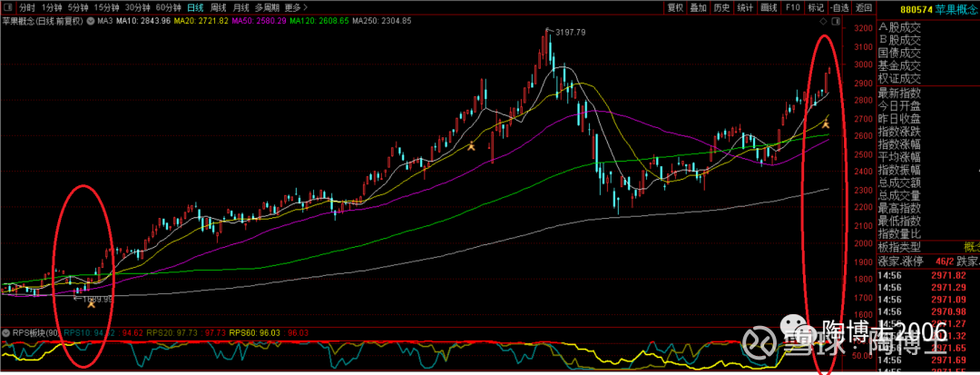This screenshot has height=375, width=980.
Task: Click the 叠加 overlay button
Action: (698, 8)
